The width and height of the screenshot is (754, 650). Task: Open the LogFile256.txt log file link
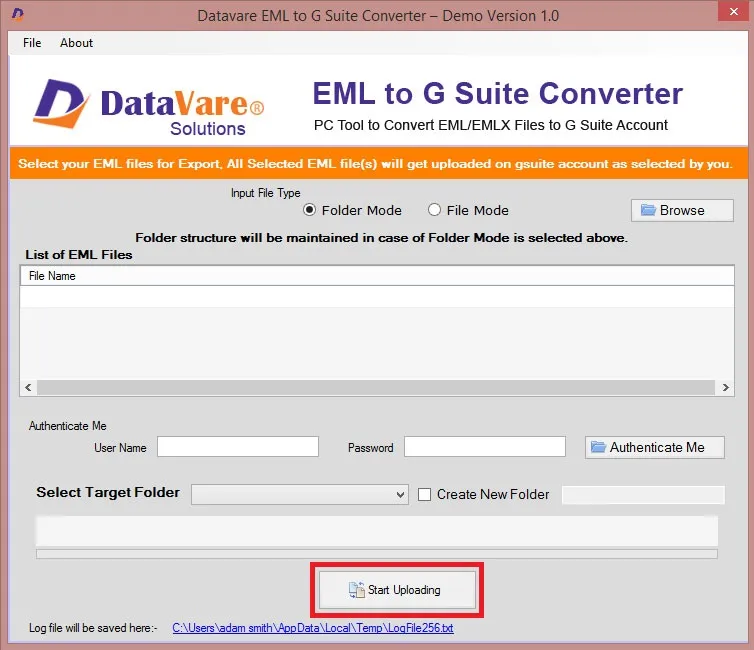[x=313, y=628]
